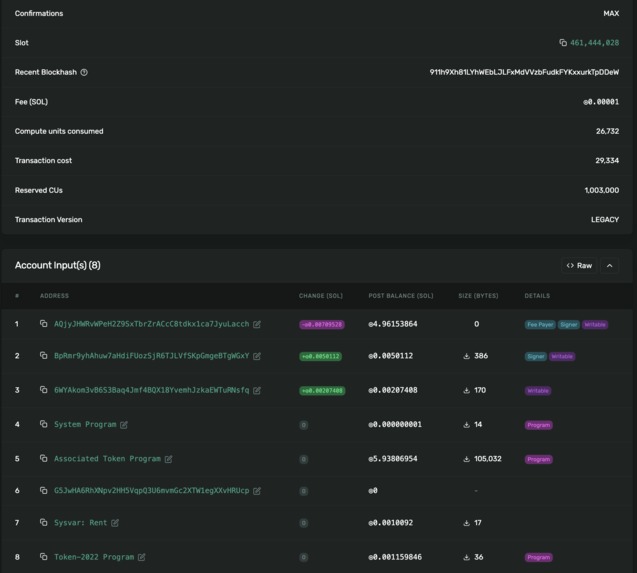Open account BpRmr9yhAhuw7aHdiFUoz5jR6TJLVfSKpGmgeBTgWGxY

pyautogui.click(x=152, y=356)
